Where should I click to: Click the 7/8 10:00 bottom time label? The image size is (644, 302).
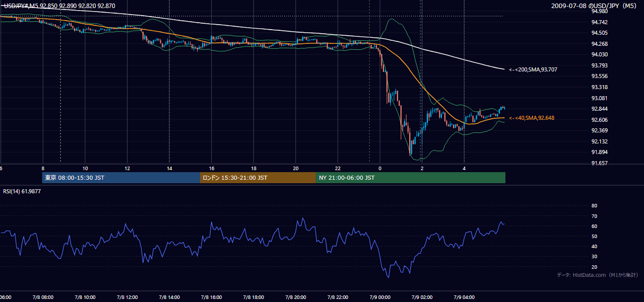(85, 297)
